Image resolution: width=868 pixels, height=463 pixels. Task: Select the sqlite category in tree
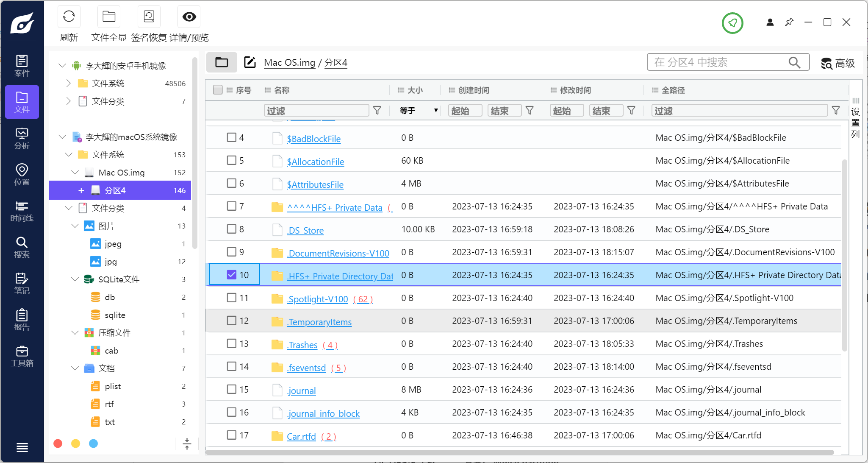(115, 315)
